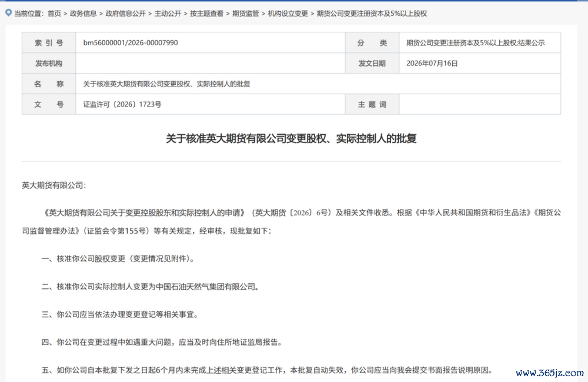Click the 发布机构 label cell

point(49,64)
